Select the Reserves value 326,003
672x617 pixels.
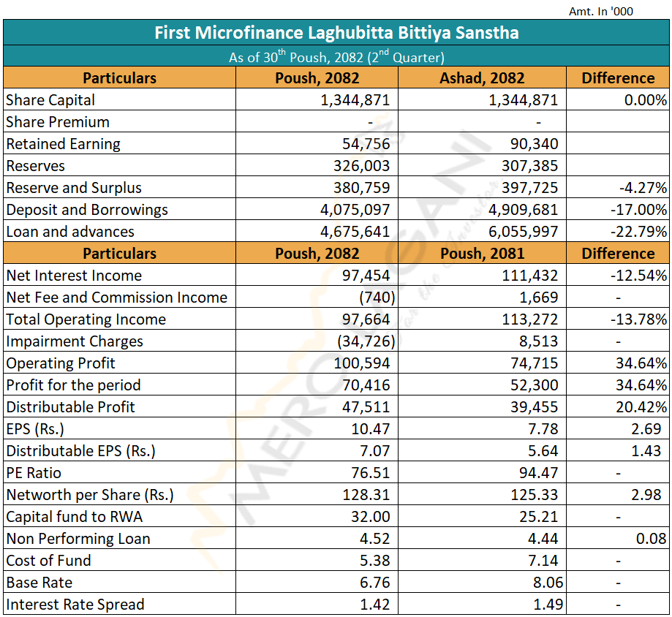click(x=361, y=166)
